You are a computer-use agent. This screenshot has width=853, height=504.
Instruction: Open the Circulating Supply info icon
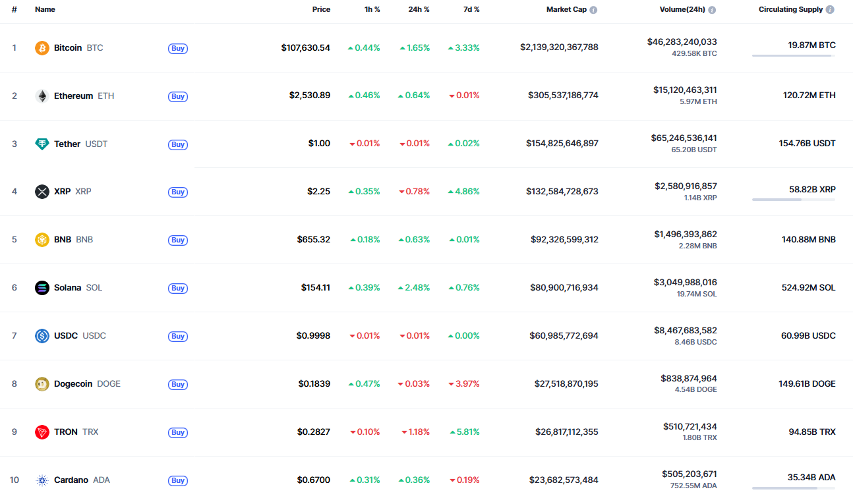click(830, 10)
